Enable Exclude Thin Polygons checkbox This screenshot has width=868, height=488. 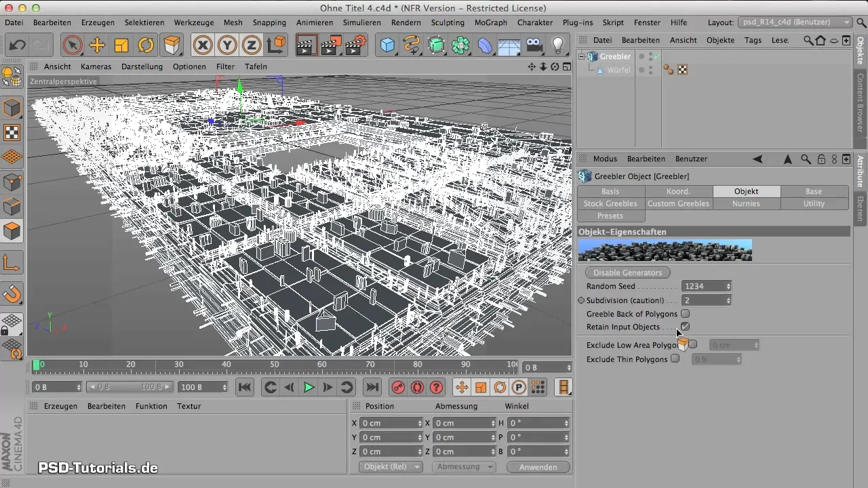click(x=675, y=359)
